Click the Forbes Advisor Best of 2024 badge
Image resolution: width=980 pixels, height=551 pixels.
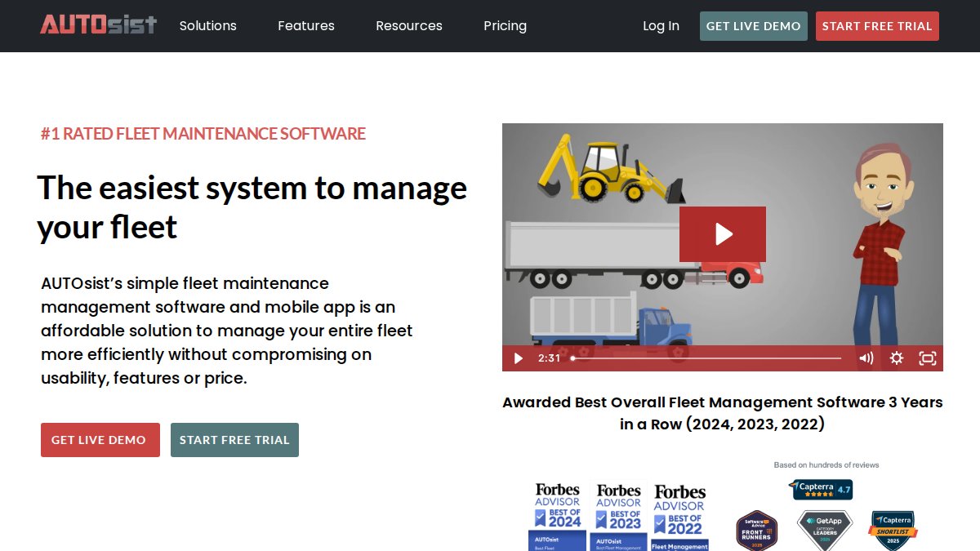point(558,516)
